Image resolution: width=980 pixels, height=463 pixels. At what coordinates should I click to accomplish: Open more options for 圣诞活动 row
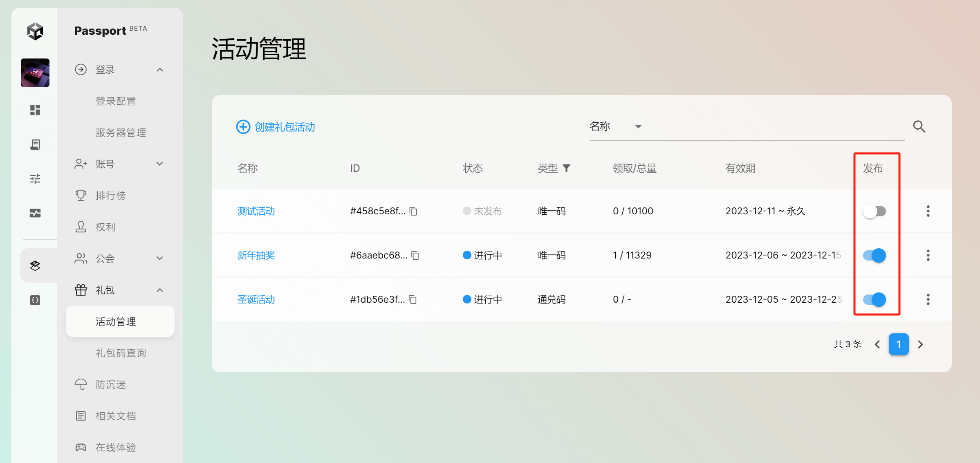coord(928,299)
